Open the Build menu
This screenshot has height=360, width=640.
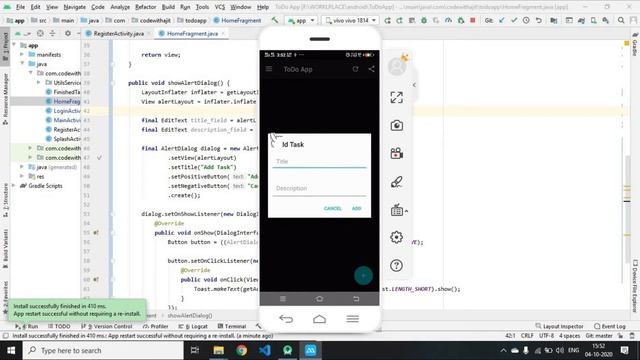(x=168, y=7)
